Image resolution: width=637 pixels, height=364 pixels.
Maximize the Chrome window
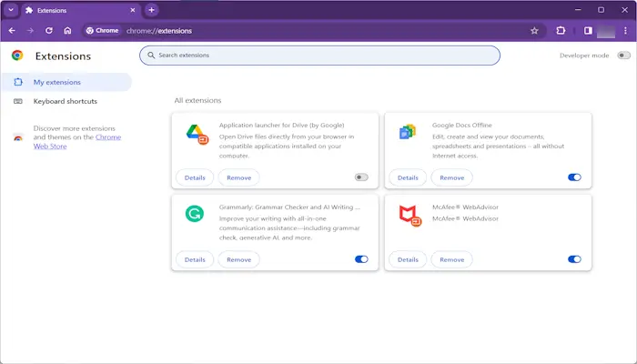point(601,10)
